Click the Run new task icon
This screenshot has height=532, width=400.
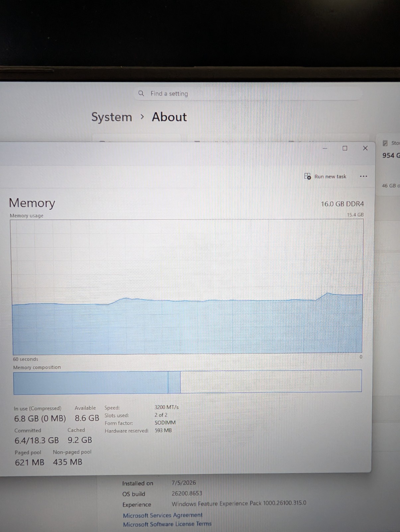[308, 176]
